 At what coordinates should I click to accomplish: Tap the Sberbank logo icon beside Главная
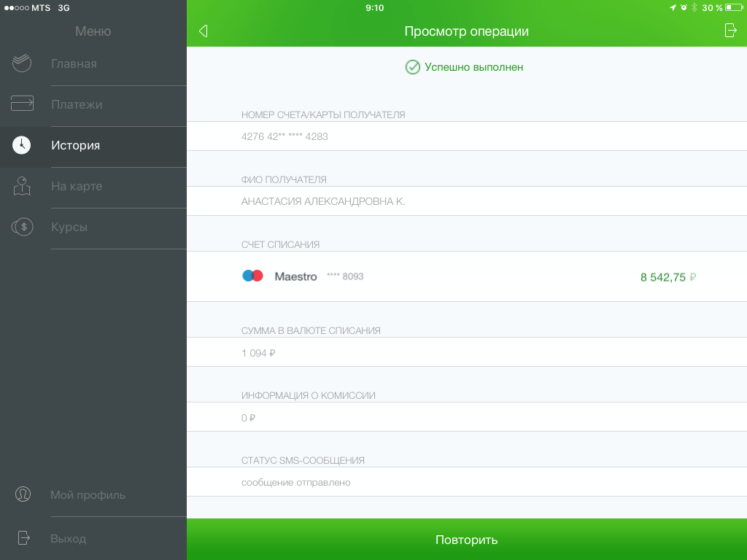coord(22,63)
